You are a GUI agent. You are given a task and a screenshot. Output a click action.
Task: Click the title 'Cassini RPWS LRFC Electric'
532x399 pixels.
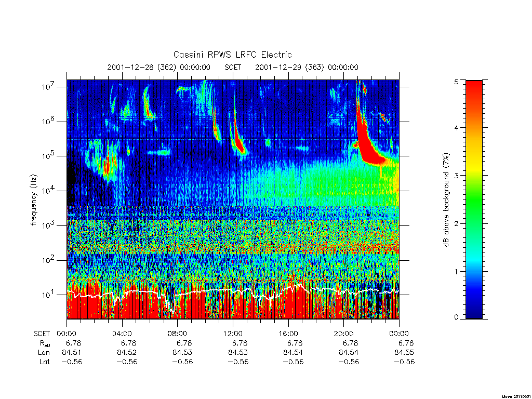(232, 55)
